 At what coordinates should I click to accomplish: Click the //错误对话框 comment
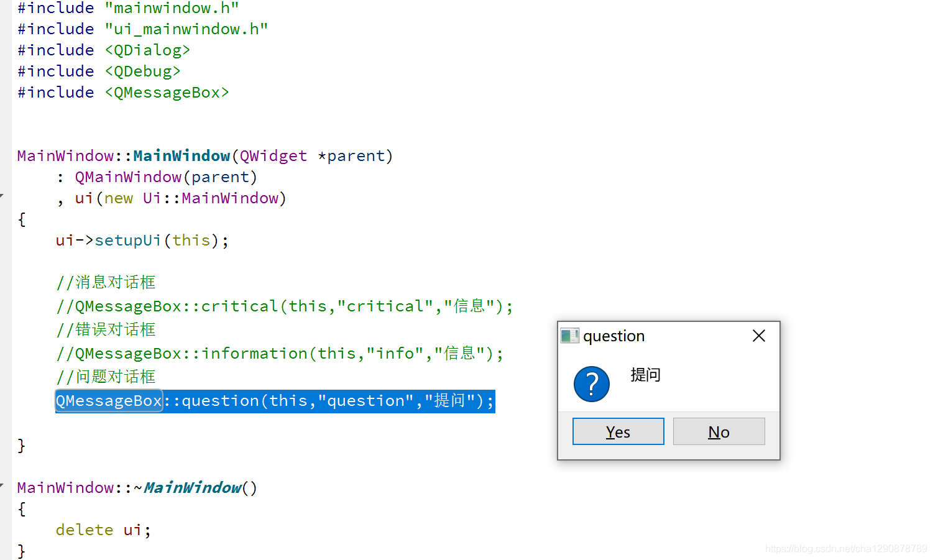pos(106,329)
